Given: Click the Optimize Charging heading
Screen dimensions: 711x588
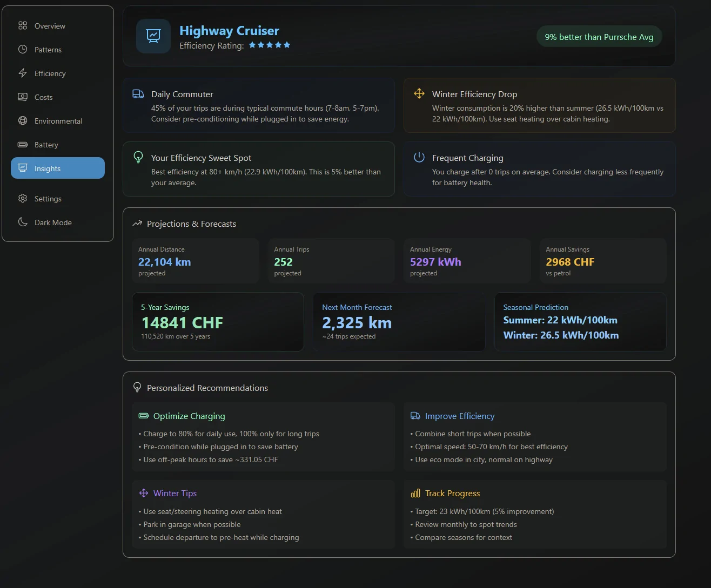Looking at the screenshot, I should coord(189,416).
